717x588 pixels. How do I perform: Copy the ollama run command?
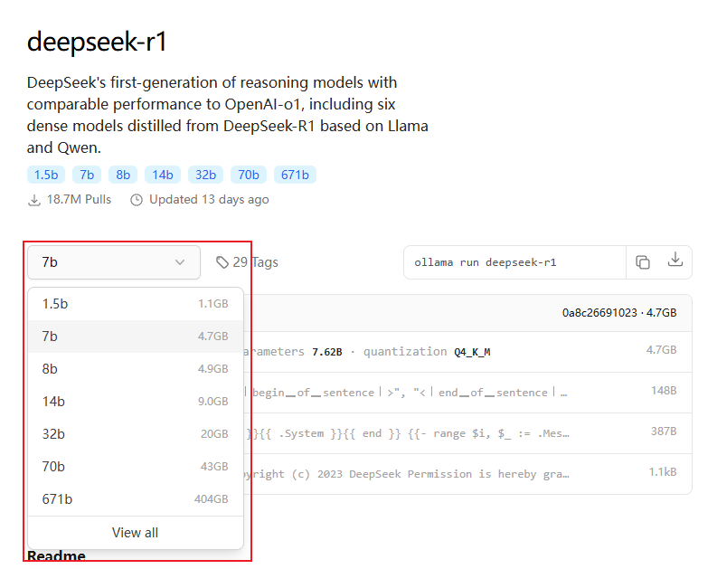pyautogui.click(x=643, y=262)
